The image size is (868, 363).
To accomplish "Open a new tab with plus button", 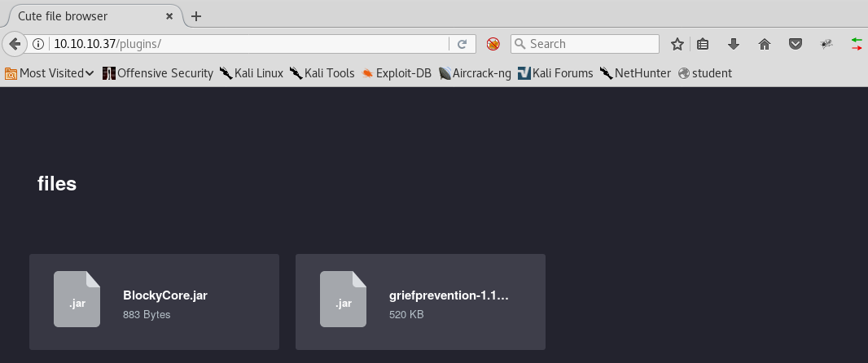I will (196, 16).
